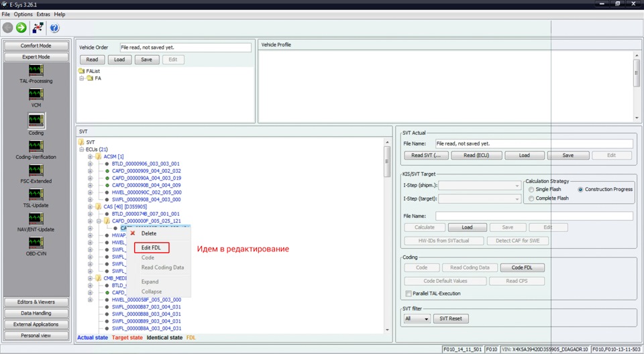
Task: Expand the BTLD_0000074B_007_001_001 node
Action: [x=90, y=214]
